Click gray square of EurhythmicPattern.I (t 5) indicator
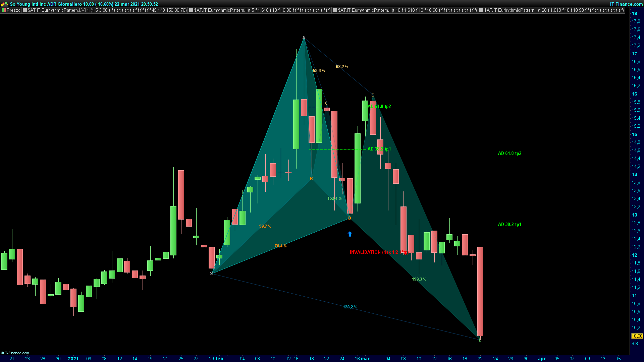644x362 pixels. [x=191, y=10]
